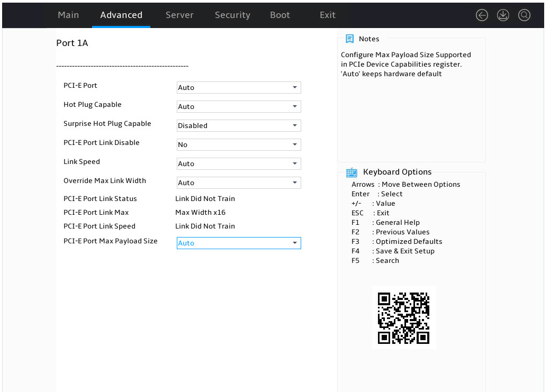Click the ESC Exit entry
Screen dimensions: 550x392
tap(371, 213)
